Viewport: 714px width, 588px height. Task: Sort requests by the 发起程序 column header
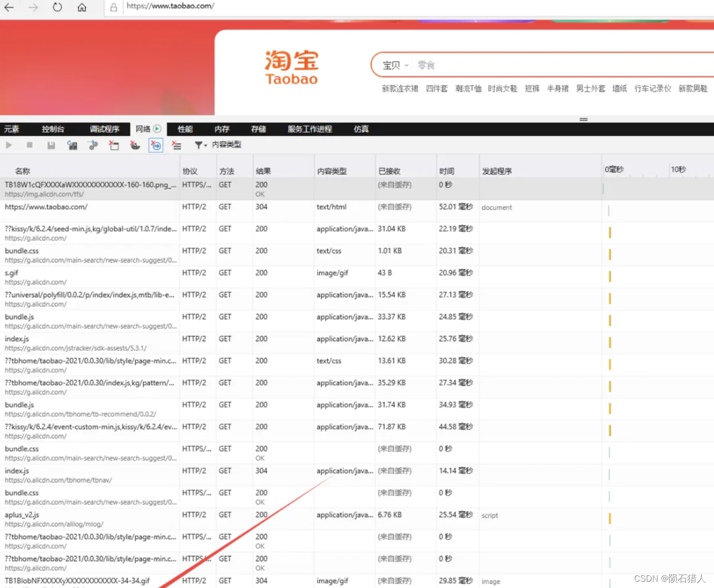(497, 171)
